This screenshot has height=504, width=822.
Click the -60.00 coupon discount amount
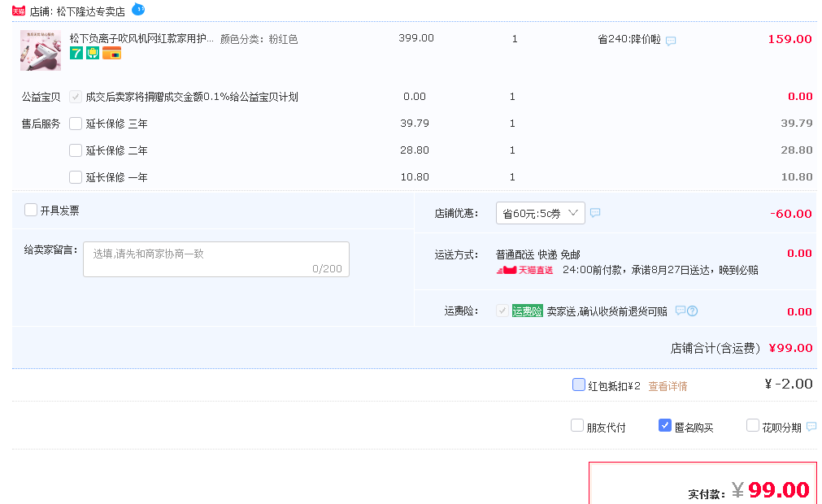pyautogui.click(x=790, y=214)
